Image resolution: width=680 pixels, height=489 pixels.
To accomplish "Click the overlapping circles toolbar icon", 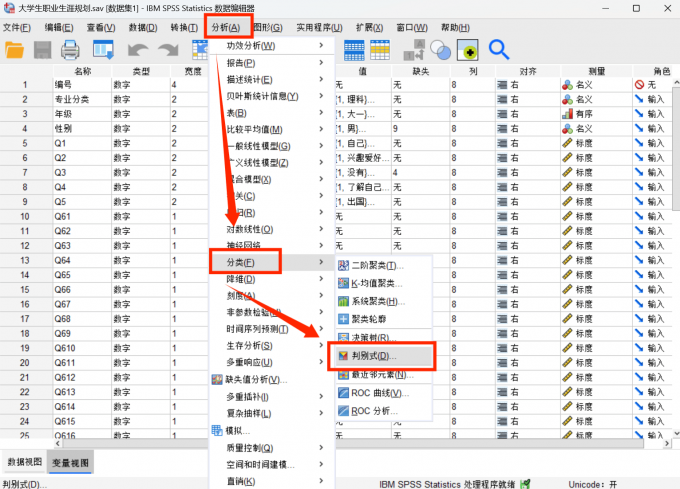I will tap(441, 50).
